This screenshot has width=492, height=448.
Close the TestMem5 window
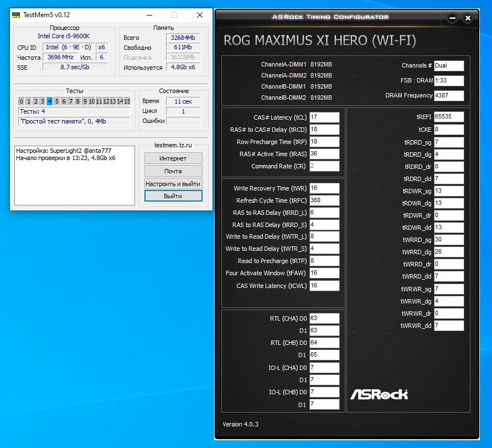200,15
